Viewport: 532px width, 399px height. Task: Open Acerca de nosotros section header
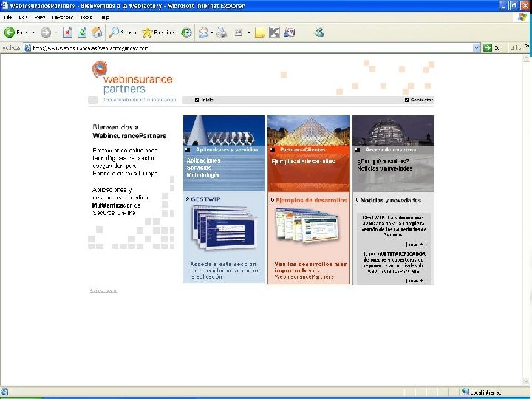click(x=391, y=149)
